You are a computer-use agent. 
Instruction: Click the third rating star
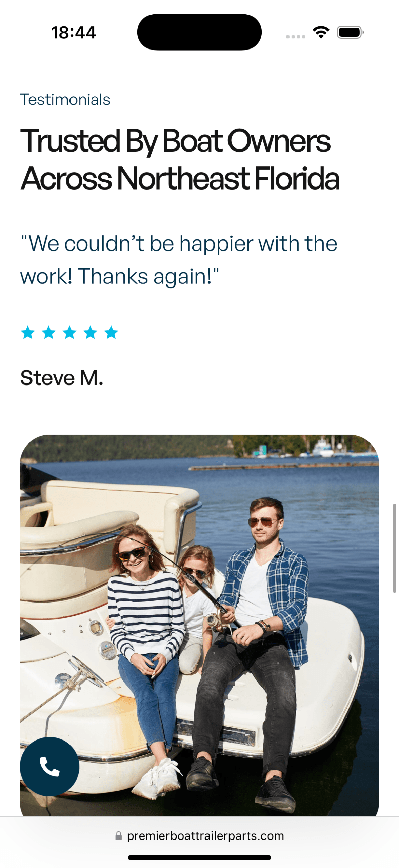pyautogui.click(x=69, y=332)
